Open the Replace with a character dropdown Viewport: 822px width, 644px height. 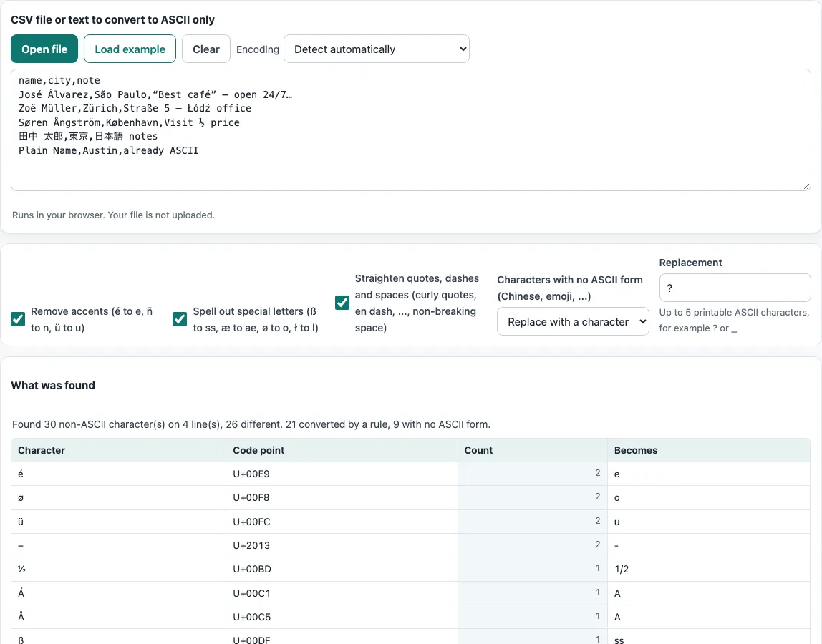click(x=573, y=321)
